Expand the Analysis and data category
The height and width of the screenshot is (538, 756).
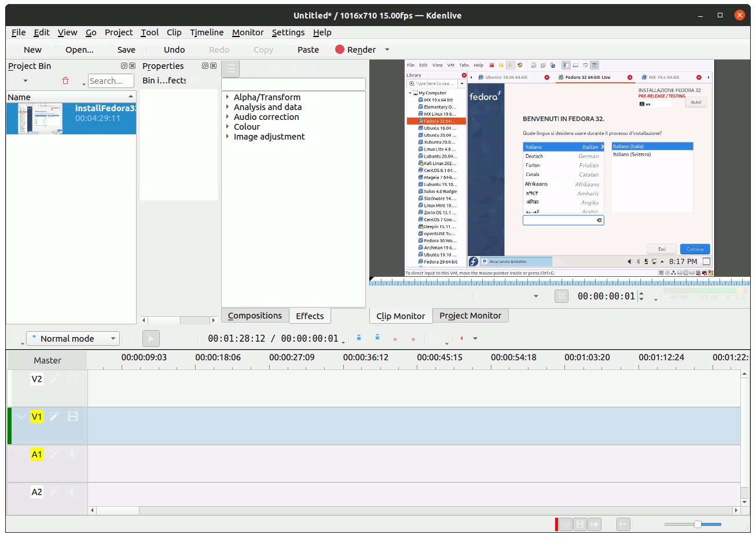coord(227,107)
